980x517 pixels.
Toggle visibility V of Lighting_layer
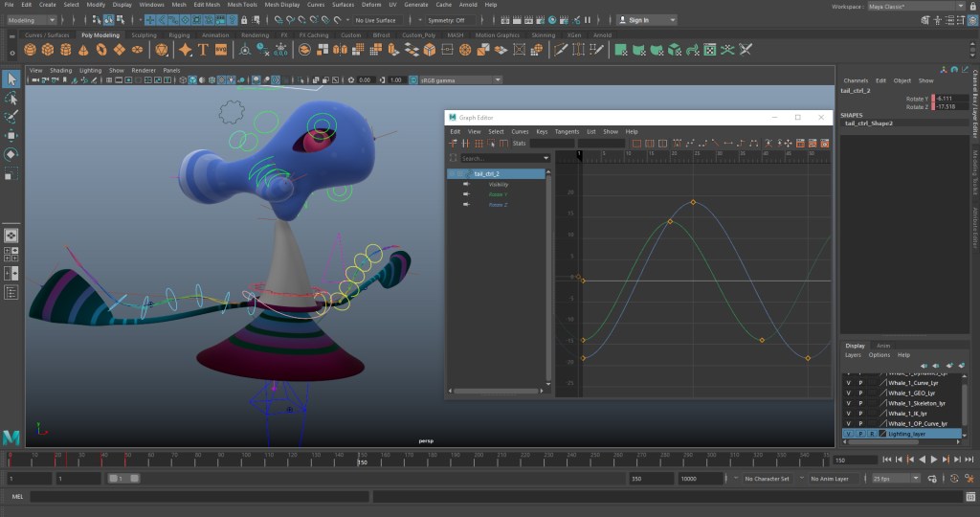pyautogui.click(x=848, y=434)
